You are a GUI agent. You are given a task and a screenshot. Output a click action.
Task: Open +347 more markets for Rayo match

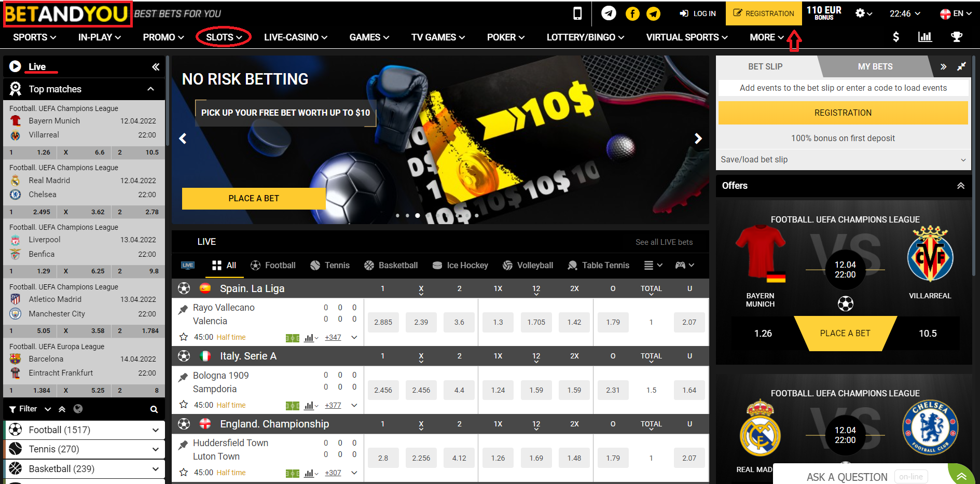[333, 338]
